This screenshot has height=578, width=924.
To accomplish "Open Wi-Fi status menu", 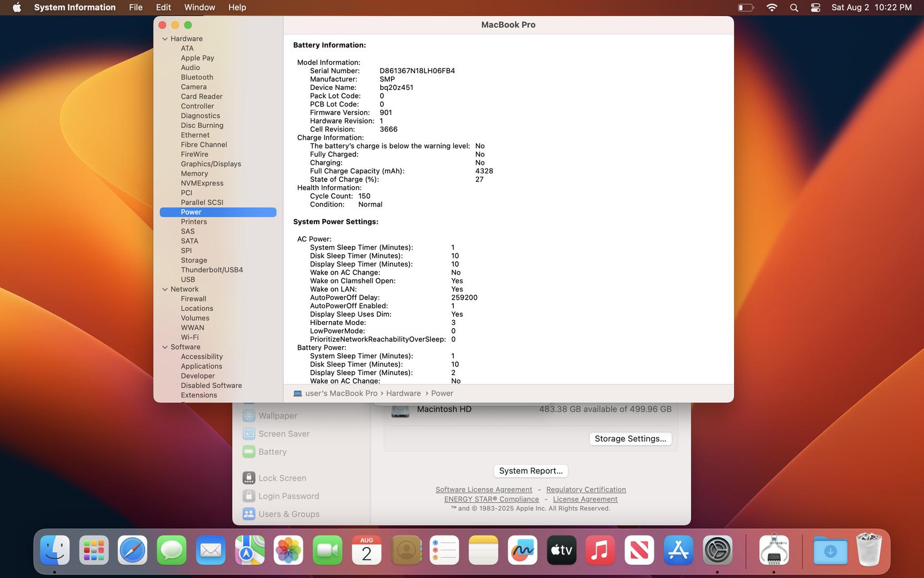I will (x=772, y=7).
